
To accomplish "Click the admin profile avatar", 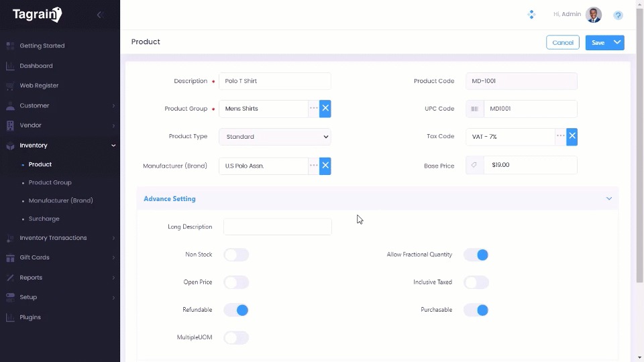I will pyautogui.click(x=593, y=15).
